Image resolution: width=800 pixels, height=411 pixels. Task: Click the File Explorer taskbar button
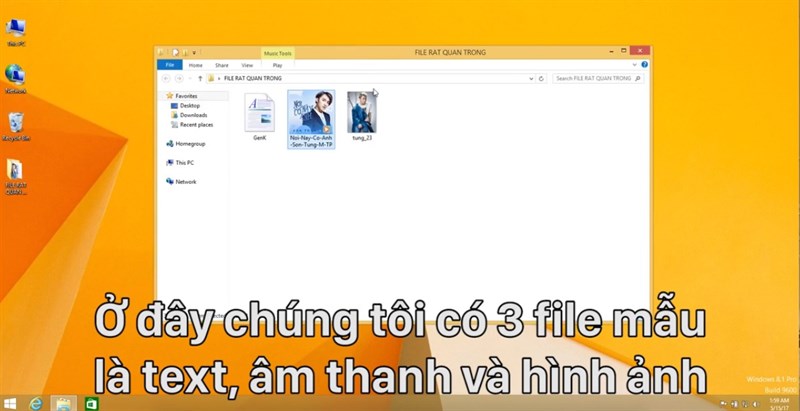click(x=64, y=403)
